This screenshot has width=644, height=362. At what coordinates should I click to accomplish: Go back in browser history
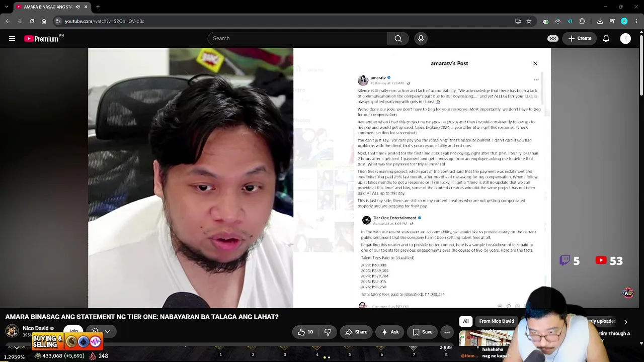[x=8, y=21]
